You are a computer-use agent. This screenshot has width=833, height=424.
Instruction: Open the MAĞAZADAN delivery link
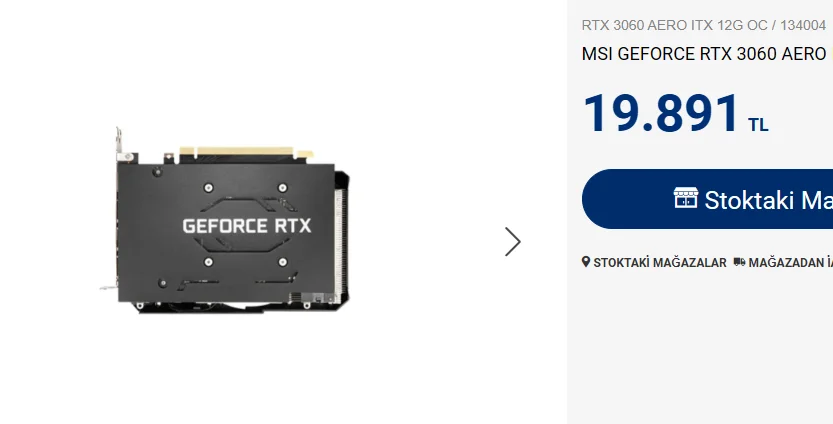pos(790,262)
